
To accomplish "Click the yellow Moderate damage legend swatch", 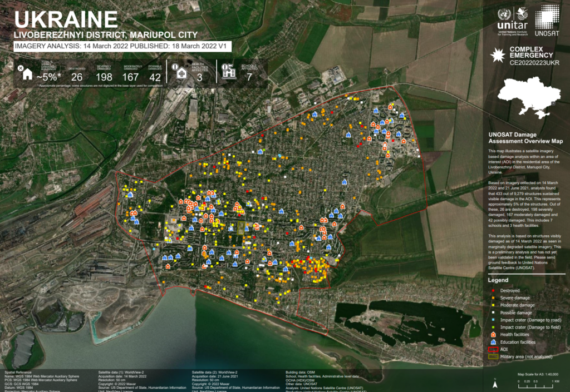I will tap(492, 305).
